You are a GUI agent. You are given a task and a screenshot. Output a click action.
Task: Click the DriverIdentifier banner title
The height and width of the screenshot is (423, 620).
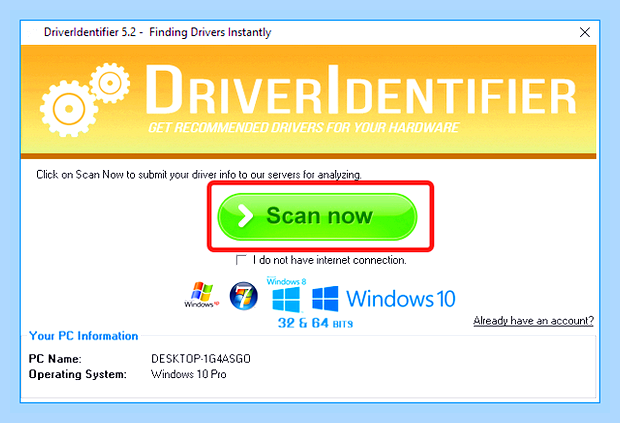tap(361, 90)
